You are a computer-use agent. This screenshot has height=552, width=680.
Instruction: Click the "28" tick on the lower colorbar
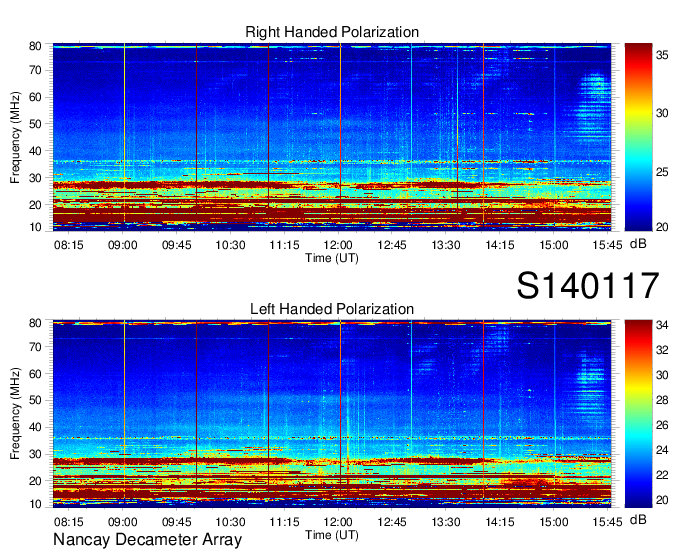point(662,400)
